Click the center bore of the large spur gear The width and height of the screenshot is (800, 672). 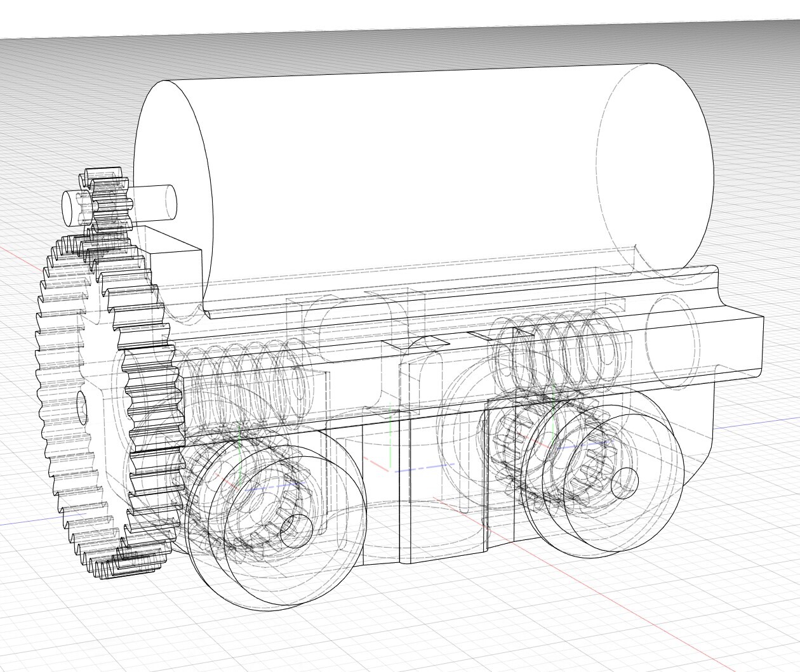pos(82,407)
